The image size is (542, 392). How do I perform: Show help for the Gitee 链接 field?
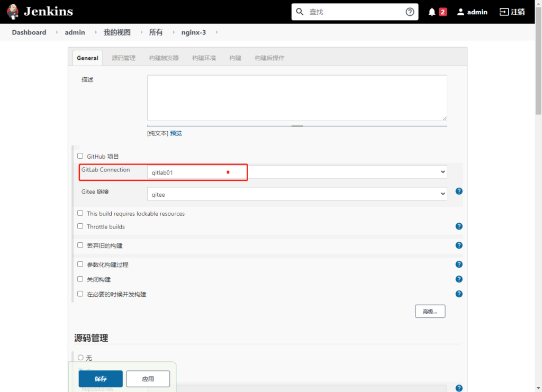pyautogui.click(x=459, y=192)
